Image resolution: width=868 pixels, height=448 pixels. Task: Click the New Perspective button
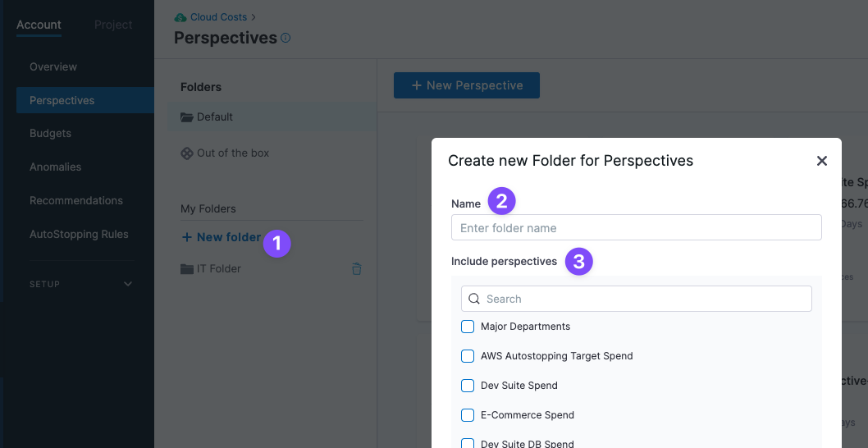[x=467, y=85]
